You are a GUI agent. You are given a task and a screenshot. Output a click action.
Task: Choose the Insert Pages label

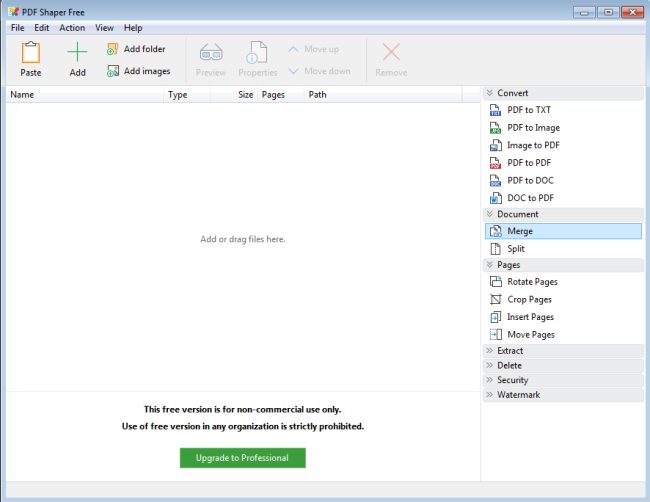point(530,317)
